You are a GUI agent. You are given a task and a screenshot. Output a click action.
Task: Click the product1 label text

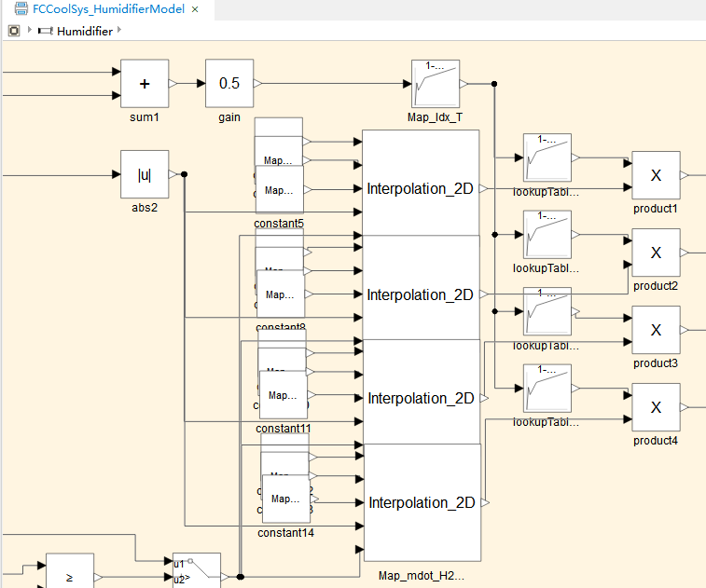(655, 209)
